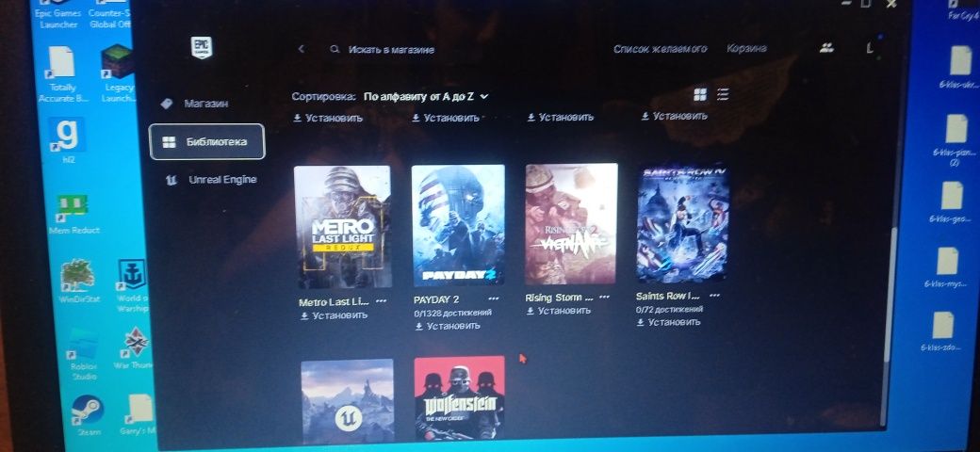Open three-dot menu for Rising Storm
This screenshot has height=452, width=980.
coord(604,297)
